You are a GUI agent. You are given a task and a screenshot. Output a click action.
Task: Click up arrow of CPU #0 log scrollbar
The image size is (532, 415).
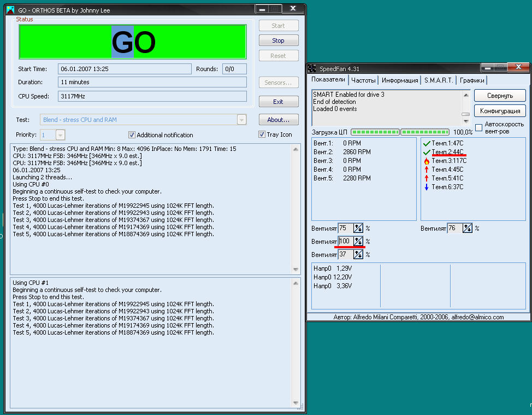click(x=295, y=149)
